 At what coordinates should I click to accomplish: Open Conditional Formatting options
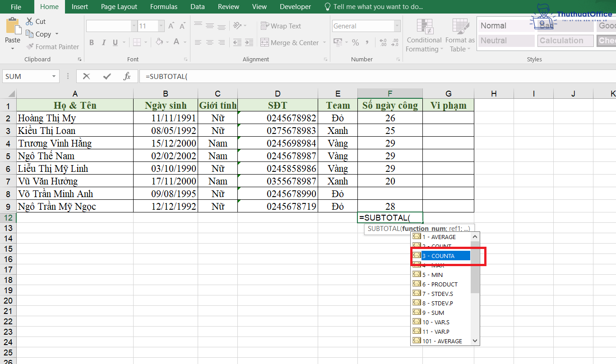click(x=423, y=36)
